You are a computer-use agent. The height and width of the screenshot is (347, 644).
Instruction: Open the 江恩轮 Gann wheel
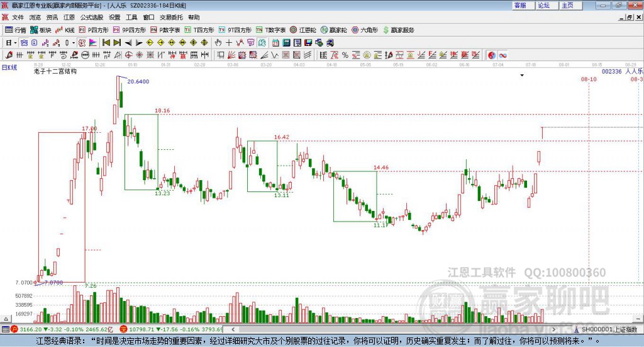coord(303,30)
